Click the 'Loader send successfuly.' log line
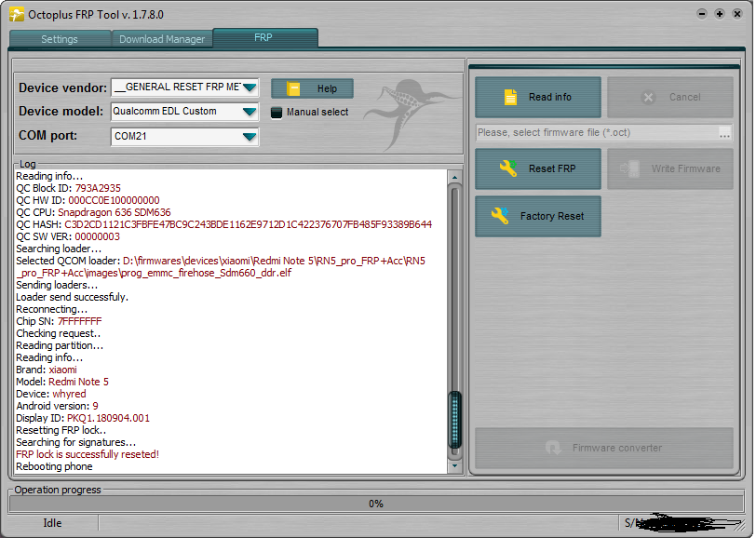 (73, 297)
